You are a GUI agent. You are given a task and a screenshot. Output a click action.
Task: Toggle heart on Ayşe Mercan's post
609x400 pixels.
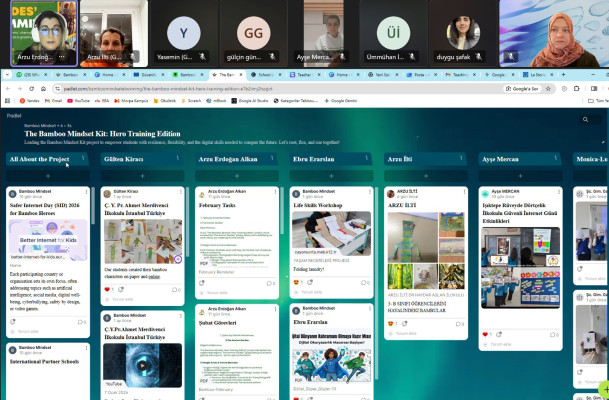tap(485, 334)
